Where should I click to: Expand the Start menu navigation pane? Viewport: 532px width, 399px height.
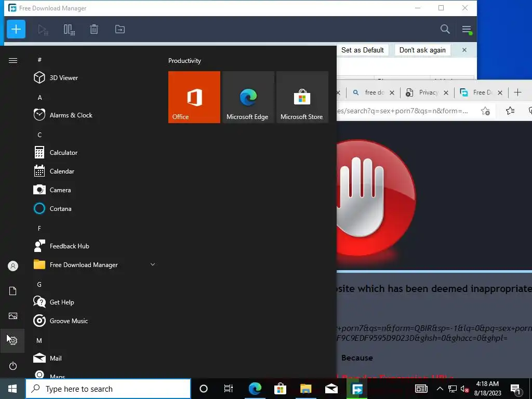pos(13,60)
